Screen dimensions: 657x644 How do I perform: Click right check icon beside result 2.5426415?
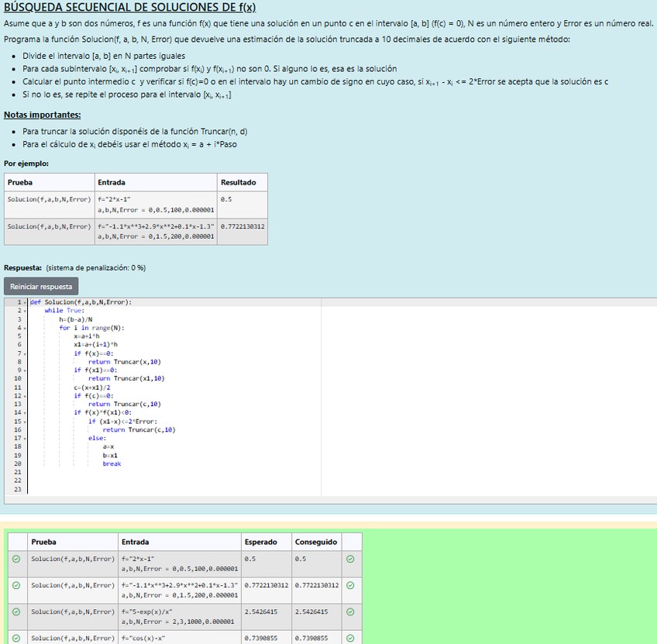click(350, 611)
